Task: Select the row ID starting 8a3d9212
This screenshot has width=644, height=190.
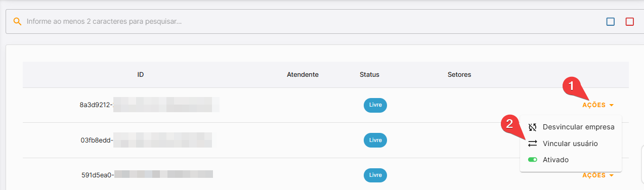Action: pos(149,105)
